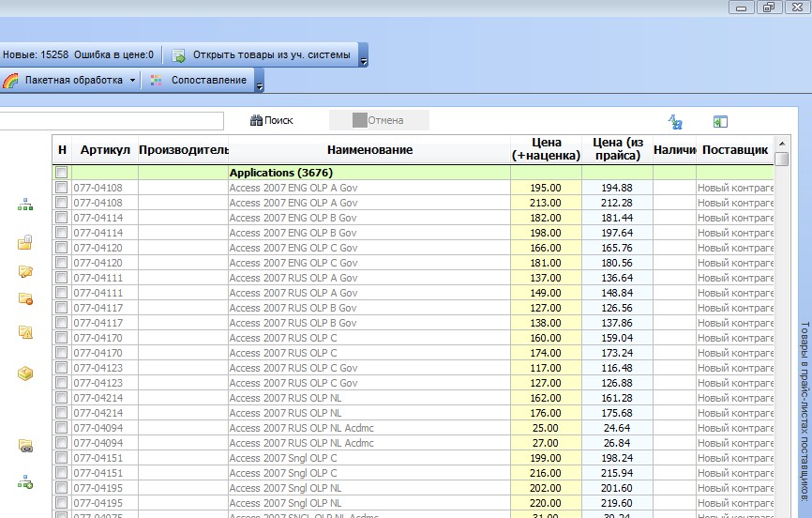The height and width of the screenshot is (518, 812).
Task: Click the price cell 161.28
Action: tap(617, 398)
